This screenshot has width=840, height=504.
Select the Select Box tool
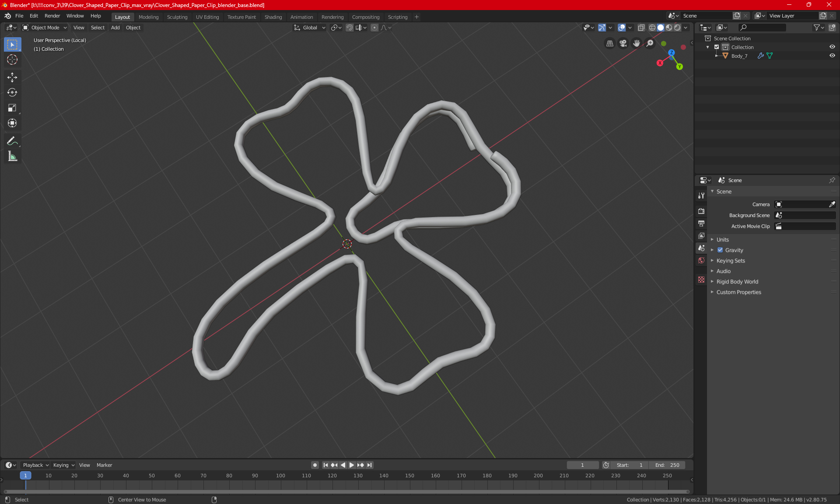(12, 45)
